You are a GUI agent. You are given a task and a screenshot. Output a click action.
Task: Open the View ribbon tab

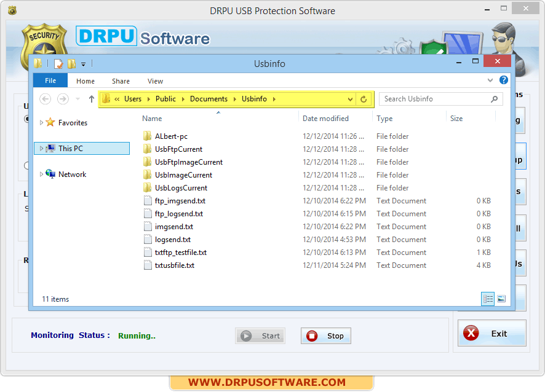[x=155, y=81]
